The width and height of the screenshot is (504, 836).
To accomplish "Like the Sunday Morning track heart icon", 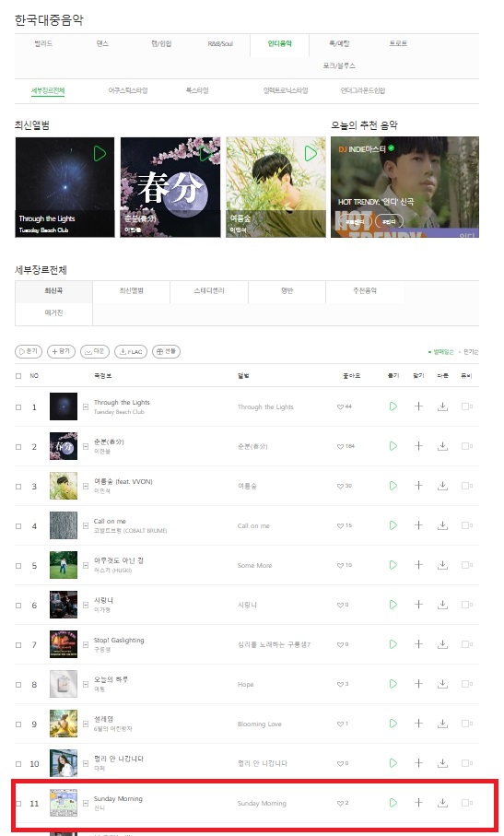I will pos(340,803).
